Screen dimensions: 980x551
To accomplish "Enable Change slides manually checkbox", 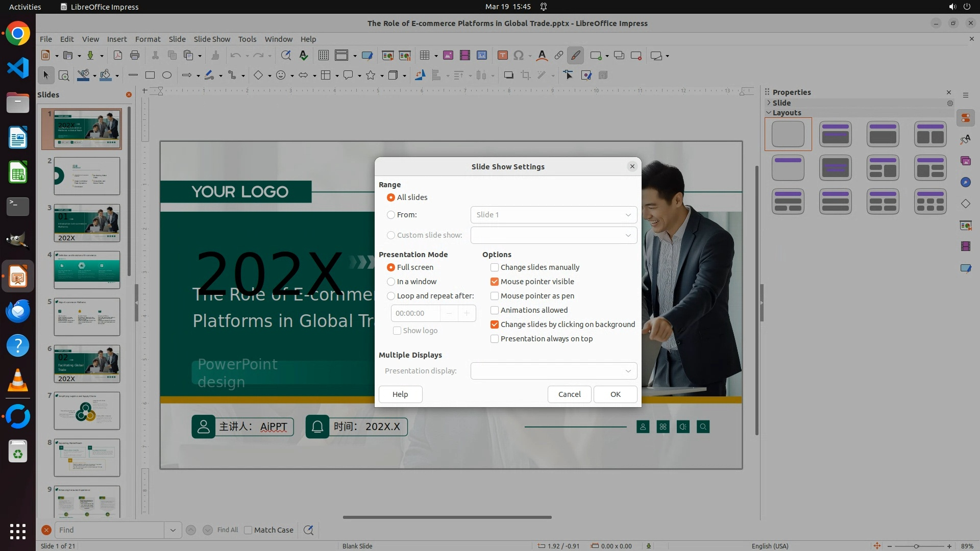I will [x=495, y=267].
